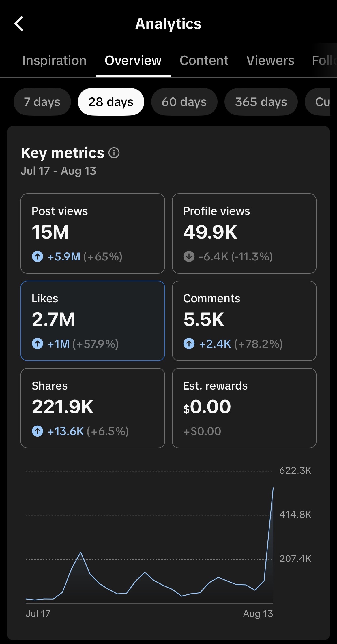Select the 28 days range
This screenshot has height=644, width=337.
click(x=111, y=102)
